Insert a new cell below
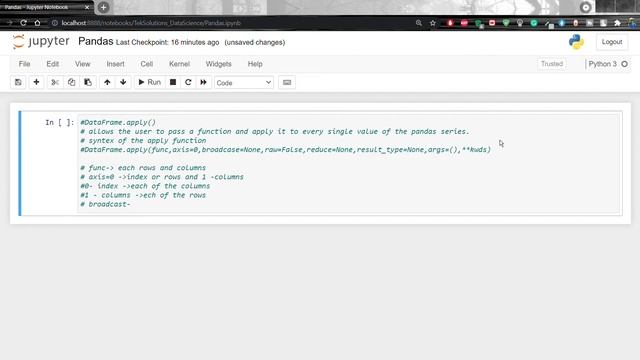The image size is (640, 360). [36, 82]
